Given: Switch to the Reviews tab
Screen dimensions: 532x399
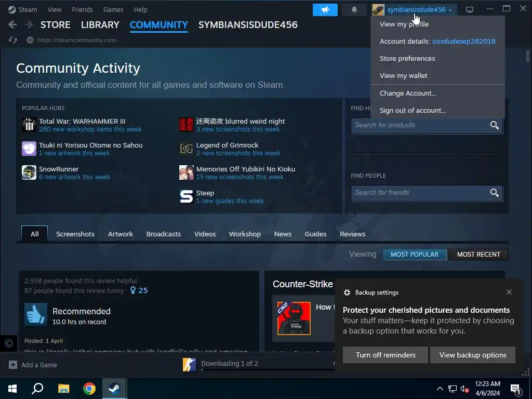Looking at the screenshot, I should pos(353,234).
